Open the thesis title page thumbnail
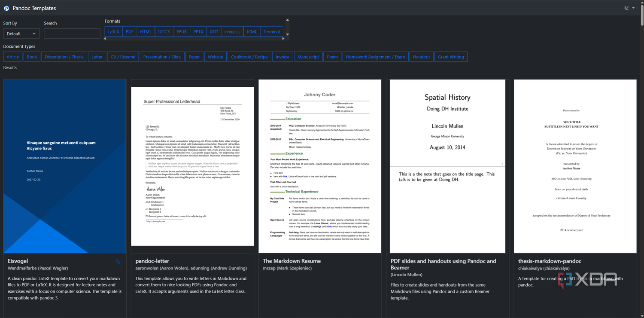Screen dimensions: 644x318 pos(575,166)
